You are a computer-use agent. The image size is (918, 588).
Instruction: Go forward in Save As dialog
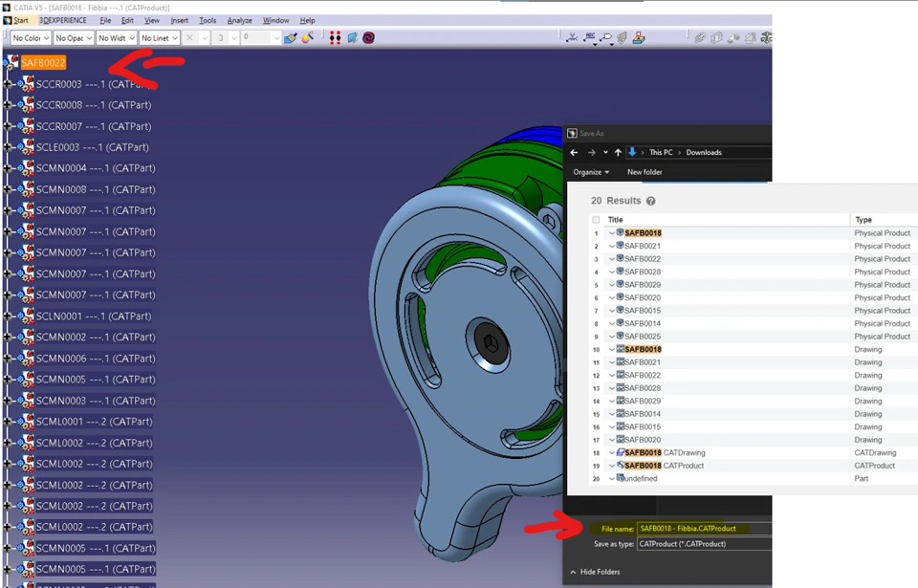(591, 152)
